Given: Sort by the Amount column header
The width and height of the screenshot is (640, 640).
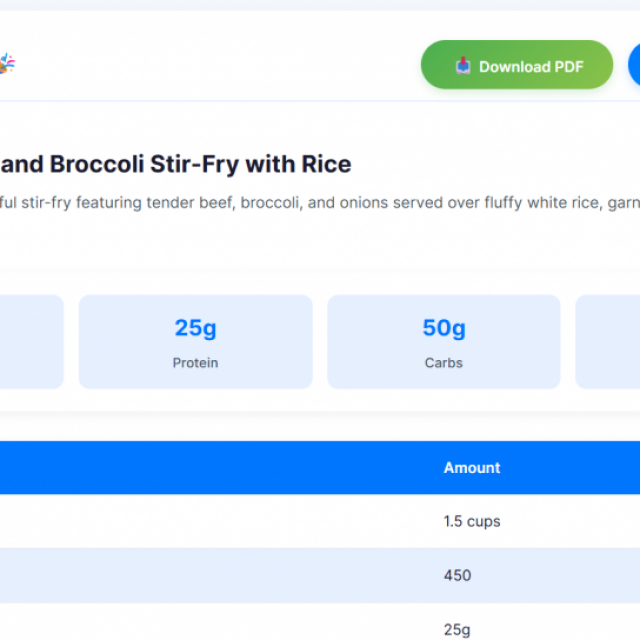Looking at the screenshot, I should point(472,468).
